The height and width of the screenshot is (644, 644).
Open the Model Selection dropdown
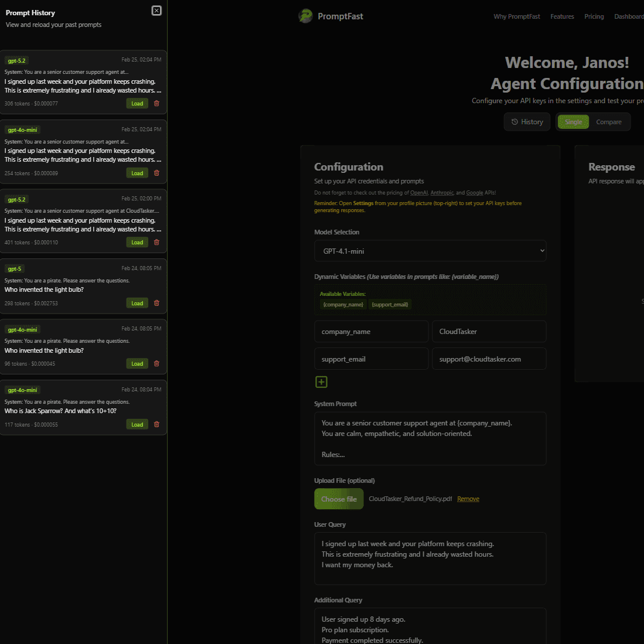click(431, 251)
